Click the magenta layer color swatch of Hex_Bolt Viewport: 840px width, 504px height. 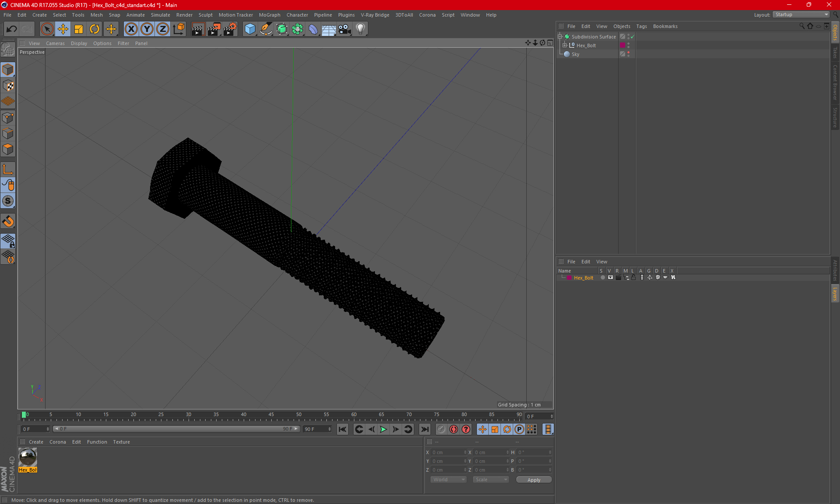[623, 45]
